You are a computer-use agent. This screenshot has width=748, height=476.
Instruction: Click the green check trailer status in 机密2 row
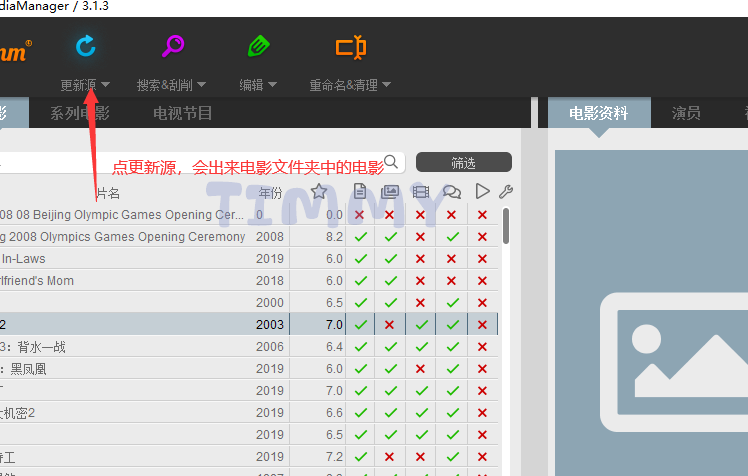click(421, 413)
